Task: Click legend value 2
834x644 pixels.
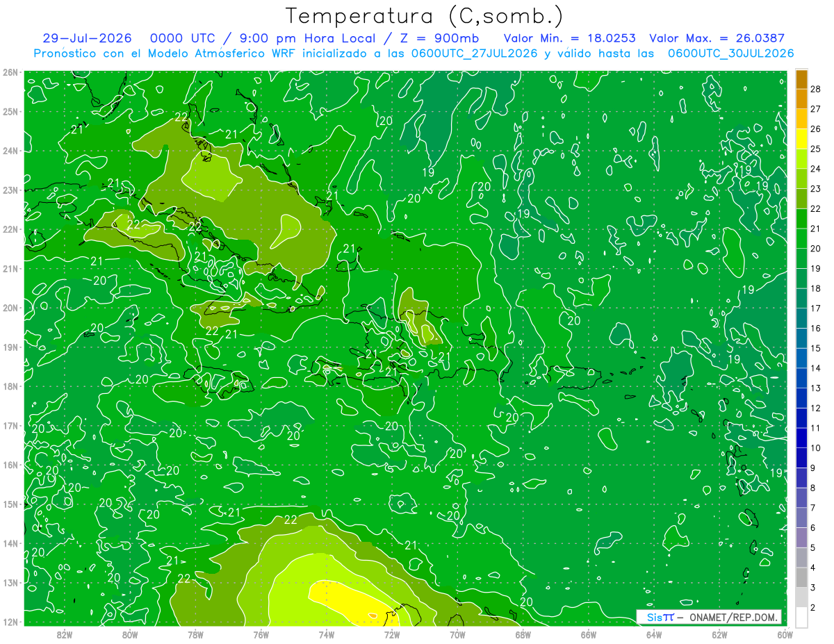Action: point(813,608)
